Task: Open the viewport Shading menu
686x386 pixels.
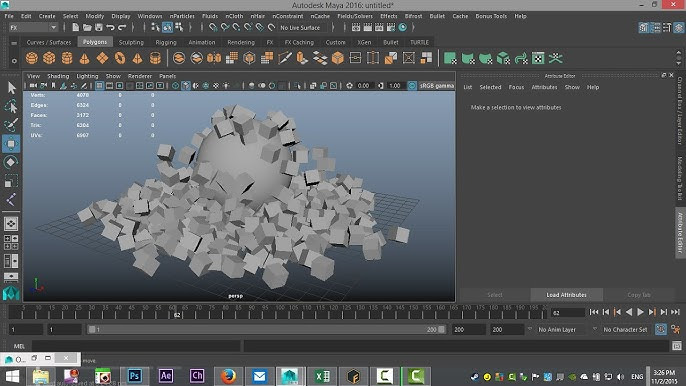Action: (58, 76)
